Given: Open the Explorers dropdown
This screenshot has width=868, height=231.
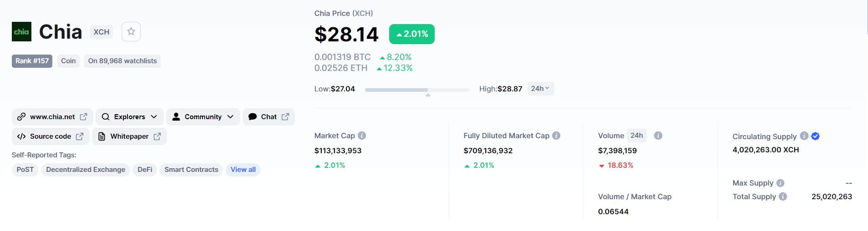Looking at the screenshot, I should [129, 117].
